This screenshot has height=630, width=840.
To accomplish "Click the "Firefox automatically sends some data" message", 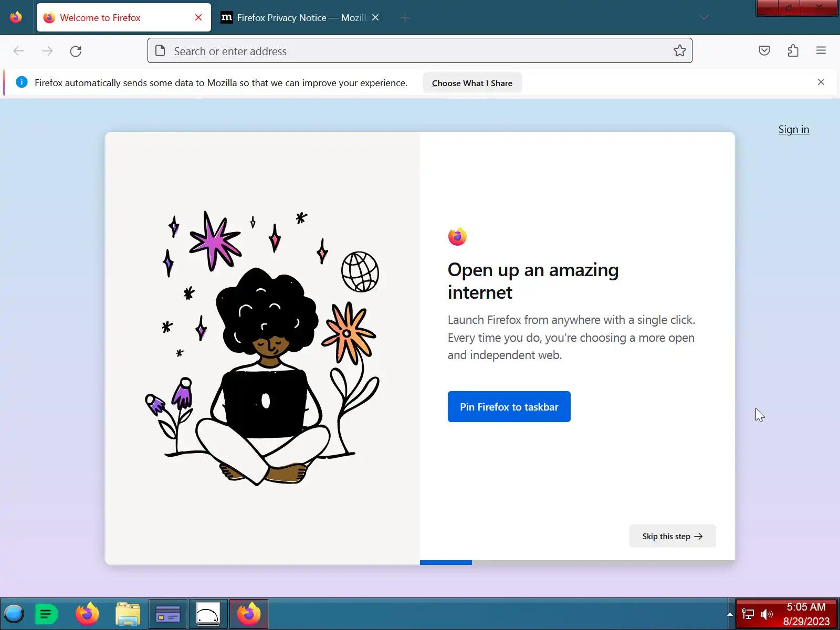I will (x=221, y=82).
